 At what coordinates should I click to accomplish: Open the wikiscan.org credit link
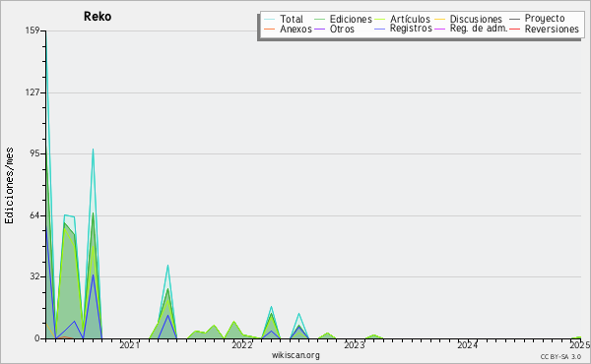[295, 355]
